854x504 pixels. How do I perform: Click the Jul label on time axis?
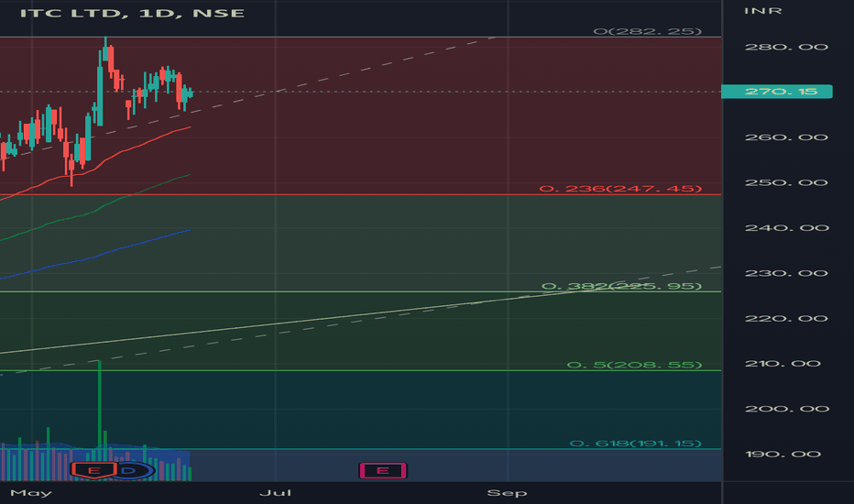[276, 493]
